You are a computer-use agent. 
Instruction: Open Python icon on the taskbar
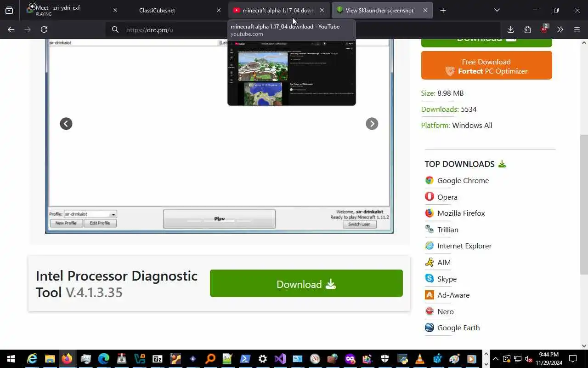(x=403, y=359)
